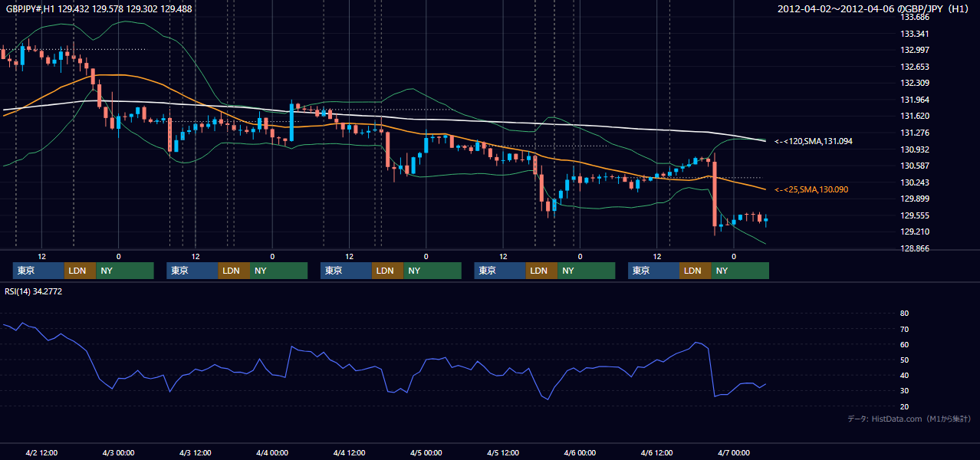Click the white 120 SMA line end
This screenshot has height=460, width=980.
765,140
